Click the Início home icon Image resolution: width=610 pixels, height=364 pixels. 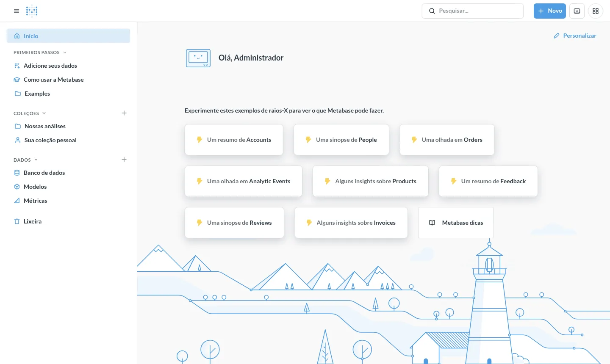click(17, 36)
